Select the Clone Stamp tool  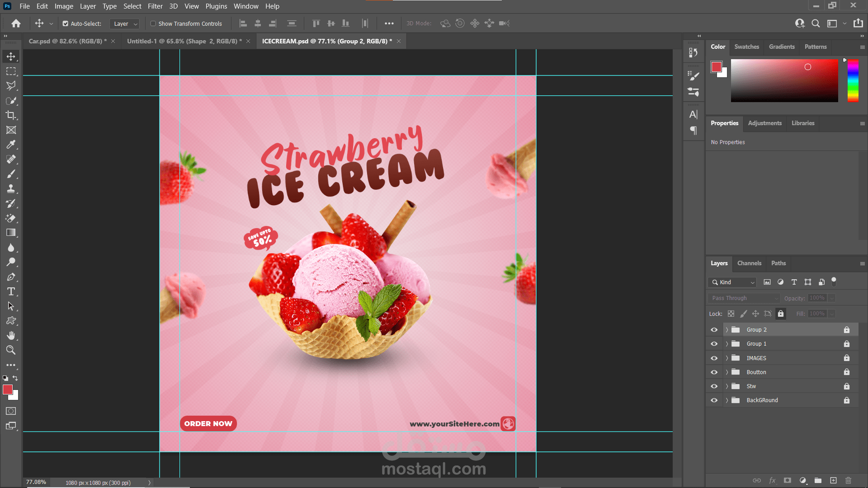pyautogui.click(x=11, y=188)
